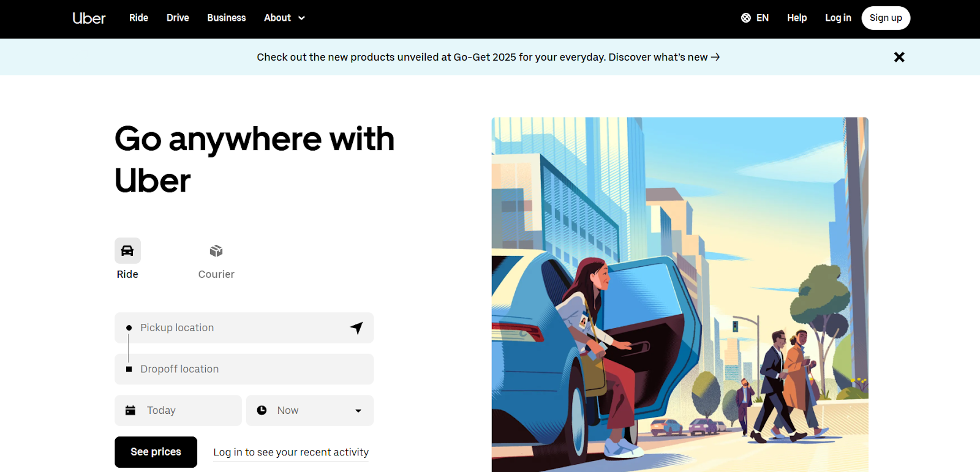The image size is (980, 472).
Task: Click the Dropoff location field
Action: (244, 369)
